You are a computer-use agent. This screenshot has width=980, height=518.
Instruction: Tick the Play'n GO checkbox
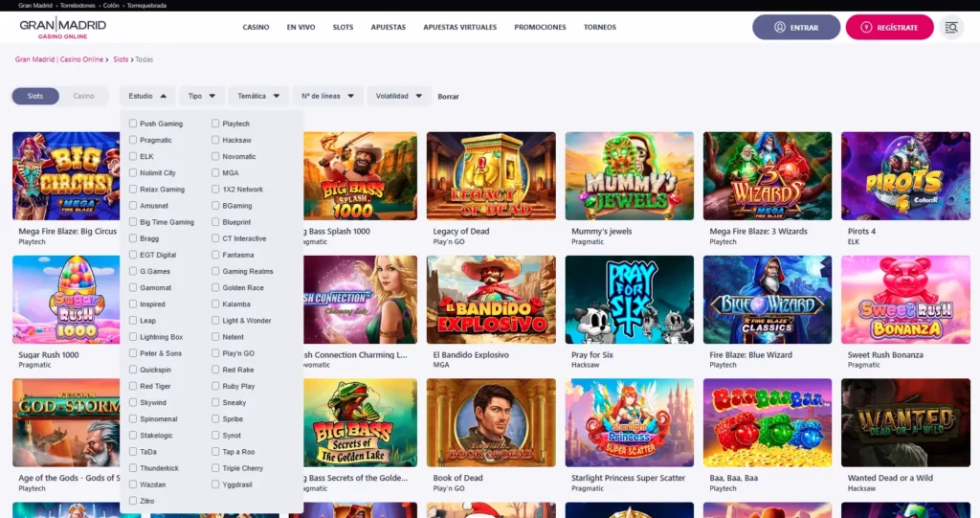pos(215,353)
